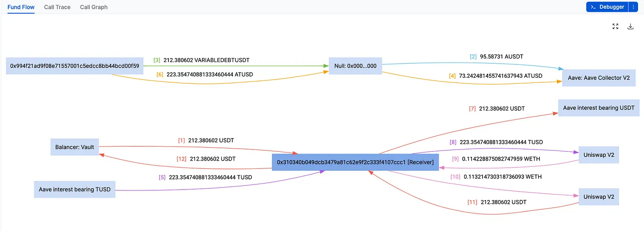Select the Balancer: Vault node
644x231 pixels.
(x=75, y=147)
